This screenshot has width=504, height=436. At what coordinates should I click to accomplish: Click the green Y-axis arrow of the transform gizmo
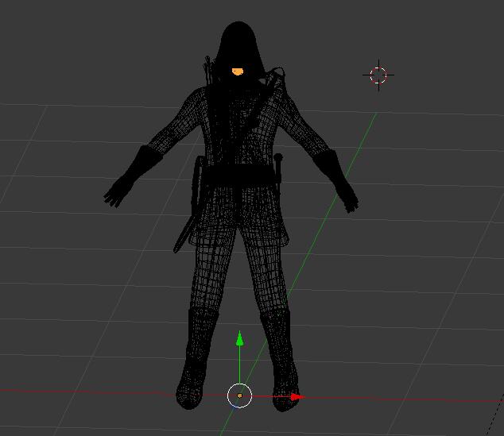pyautogui.click(x=239, y=339)
